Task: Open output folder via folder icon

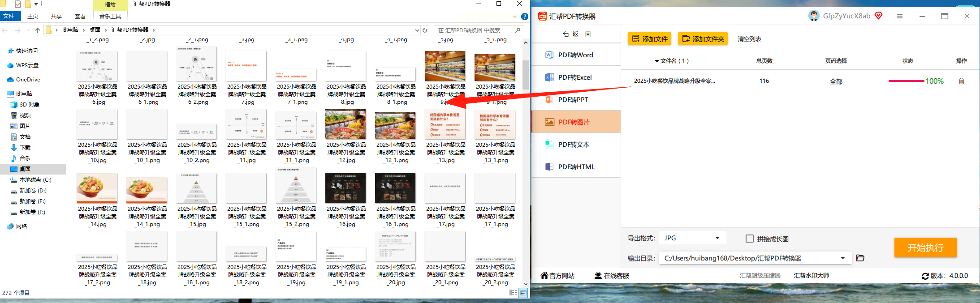Action: point(860,258)
